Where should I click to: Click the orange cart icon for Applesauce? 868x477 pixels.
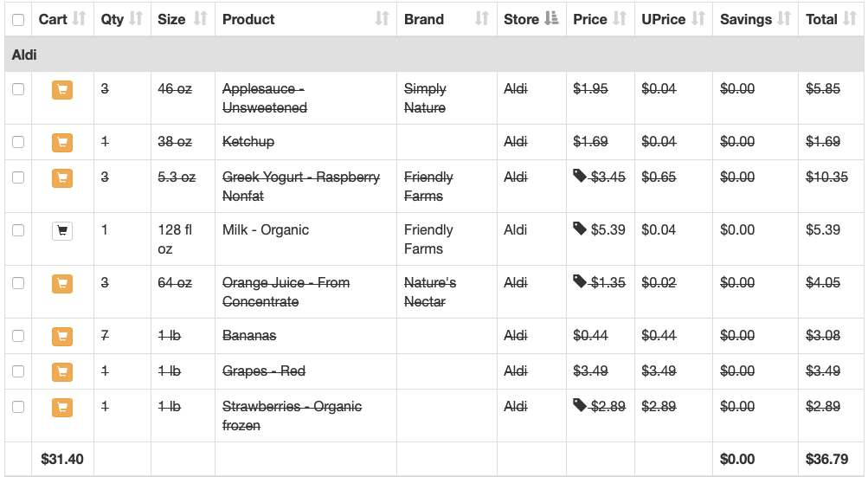point(62,90)
